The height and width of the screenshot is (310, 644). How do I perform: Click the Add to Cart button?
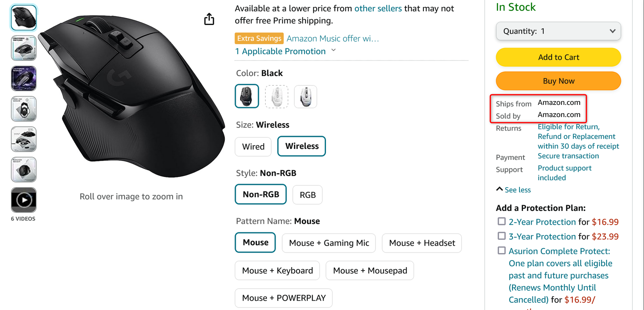pos(558,57)
